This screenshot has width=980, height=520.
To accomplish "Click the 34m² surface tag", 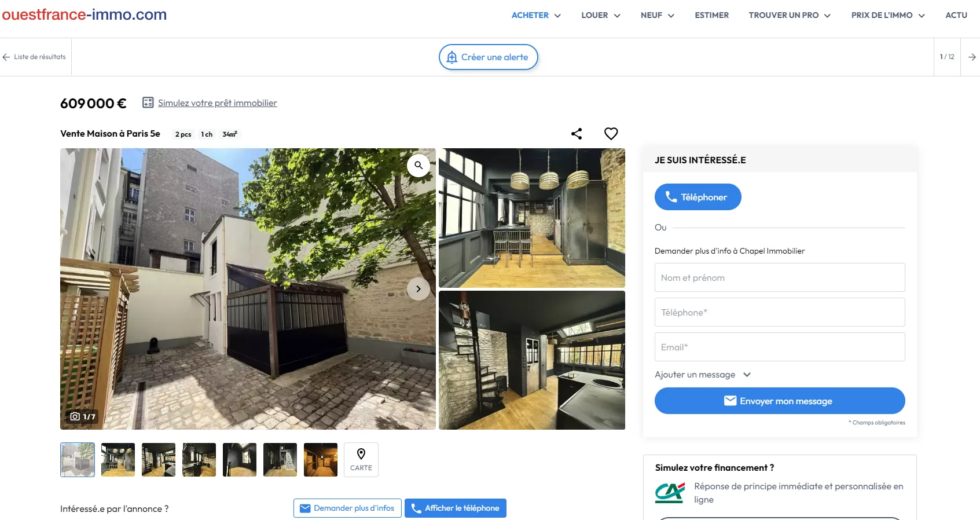I will pyautogui.click(x=230, y=134).
